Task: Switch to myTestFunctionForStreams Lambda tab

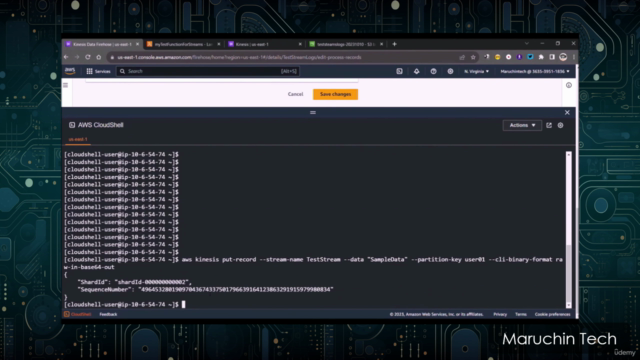Action: 184,44
